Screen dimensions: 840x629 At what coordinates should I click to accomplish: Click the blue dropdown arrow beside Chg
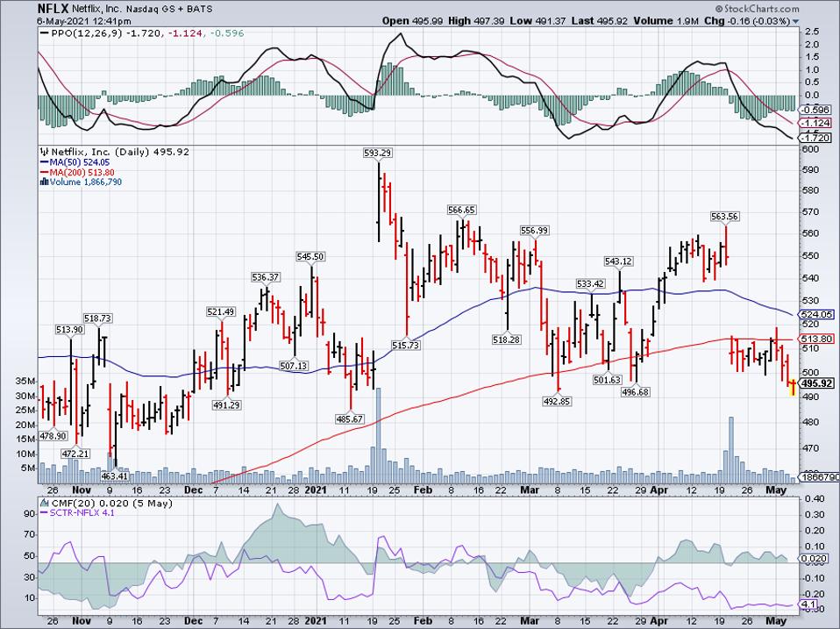pos(795,21)
